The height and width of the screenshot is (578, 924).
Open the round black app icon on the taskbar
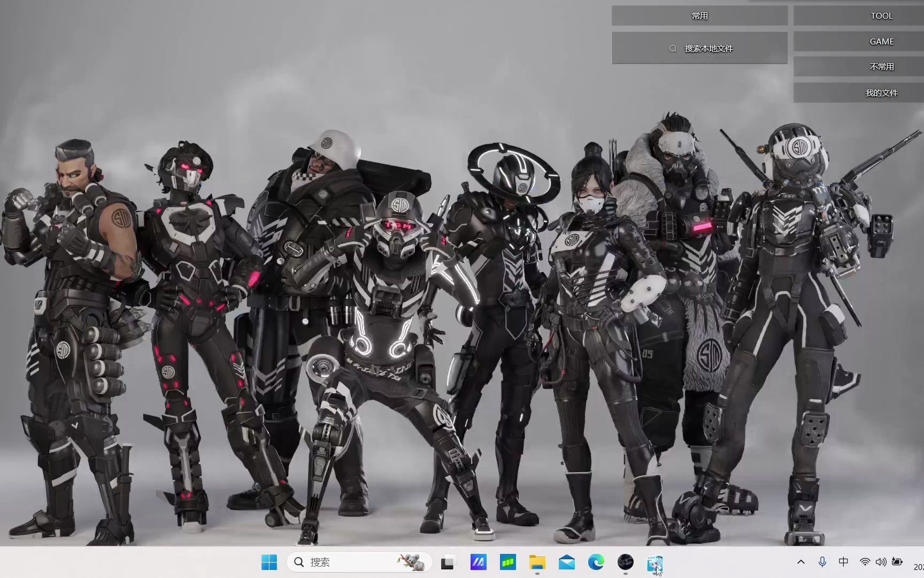626,562
